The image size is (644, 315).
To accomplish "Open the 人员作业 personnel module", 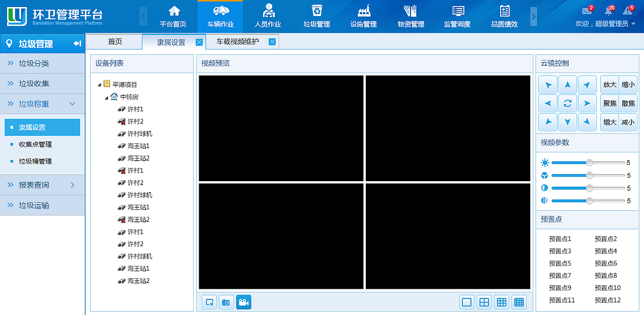I will click(x=268, y=17).
